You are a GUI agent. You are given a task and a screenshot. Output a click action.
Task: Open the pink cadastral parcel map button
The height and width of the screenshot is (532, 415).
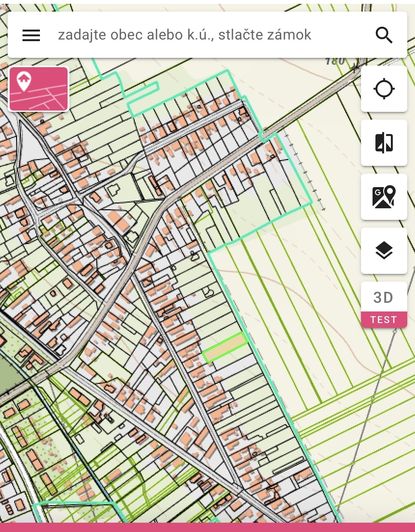[39, 89]
